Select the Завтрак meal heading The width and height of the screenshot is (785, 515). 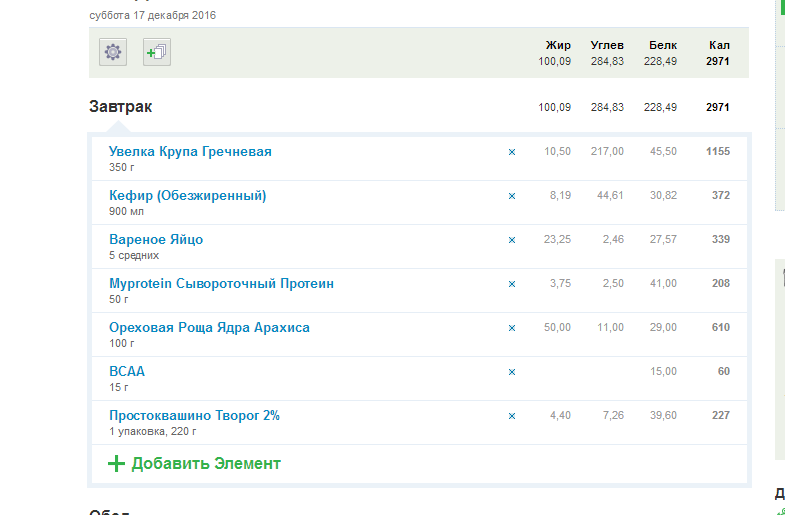121,107
